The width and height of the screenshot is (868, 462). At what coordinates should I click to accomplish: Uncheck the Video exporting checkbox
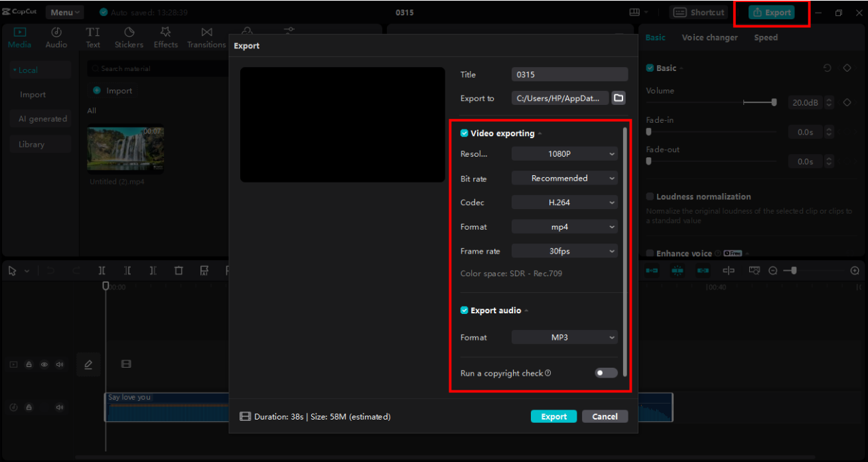pyautogui.click(x=465, y=133)
